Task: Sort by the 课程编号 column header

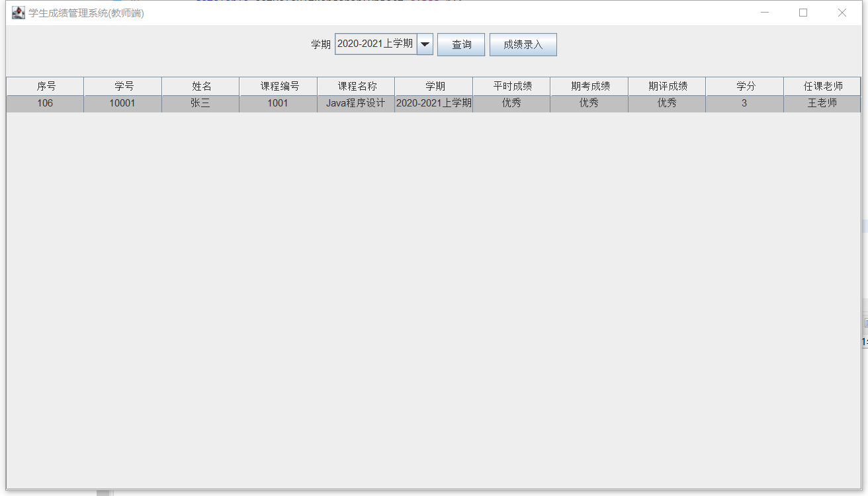Action: pos(279,86)
